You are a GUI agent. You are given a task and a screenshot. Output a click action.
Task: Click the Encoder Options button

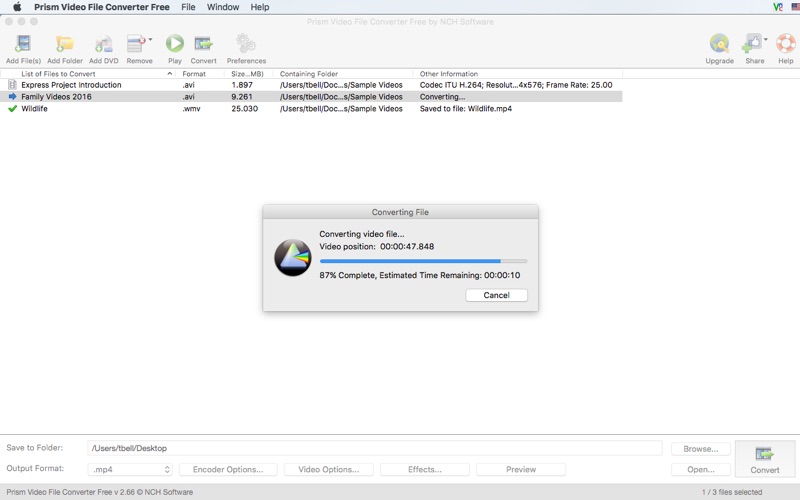(x=228, y=469)
